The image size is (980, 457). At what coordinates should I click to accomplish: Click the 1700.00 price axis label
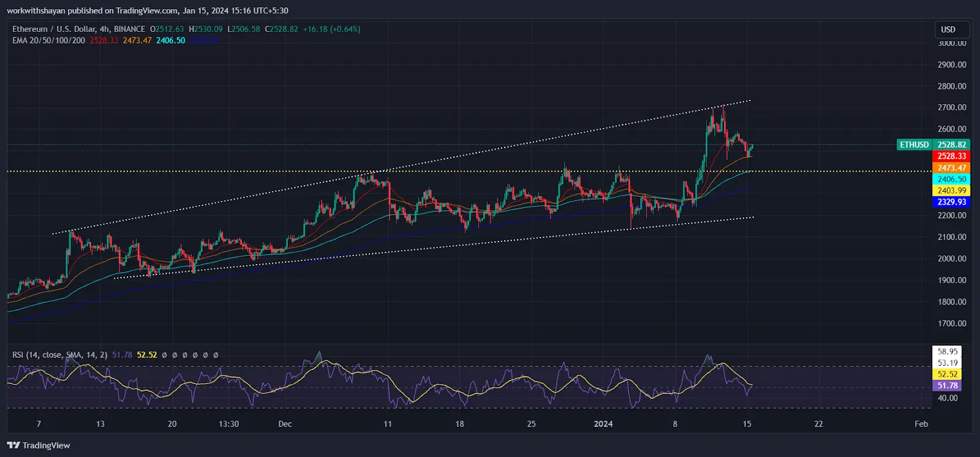pos(952,323)
